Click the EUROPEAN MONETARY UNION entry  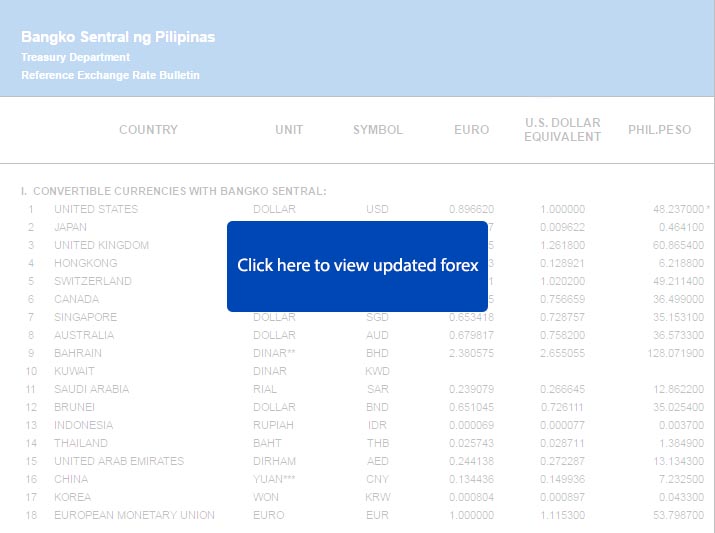[x=134, y=515]
